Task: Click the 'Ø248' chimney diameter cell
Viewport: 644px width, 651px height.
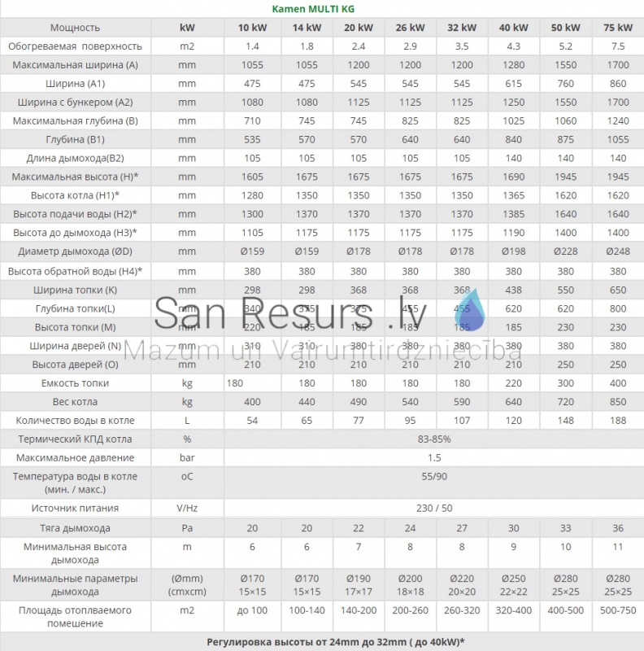Action: click(x=618, y=251)
